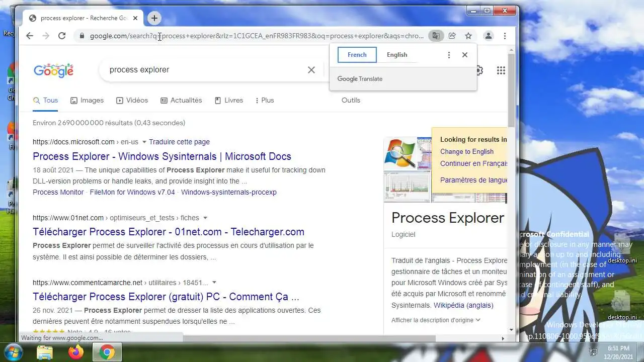This screenshot has width=644, height=362.
Task: Open the Comment Ça Marche Process Explorer result
Action: (x=166, y=297)
